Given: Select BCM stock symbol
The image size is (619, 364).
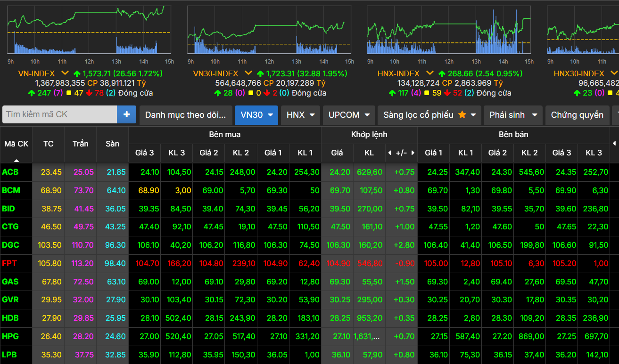Looking at the screenshot, I should [10, 190].
